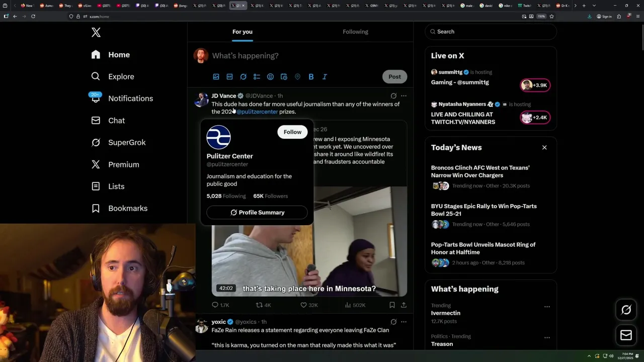
Task: Open Premium in the sidebar
Action: (x=115, y=164)
